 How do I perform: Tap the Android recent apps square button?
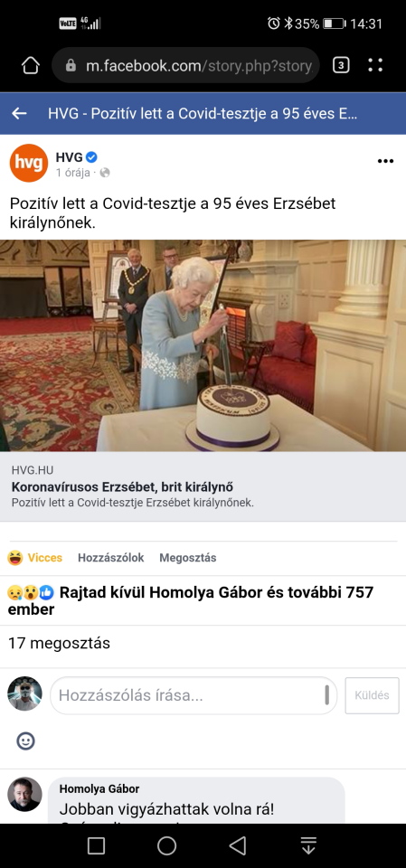click(97, 845)
